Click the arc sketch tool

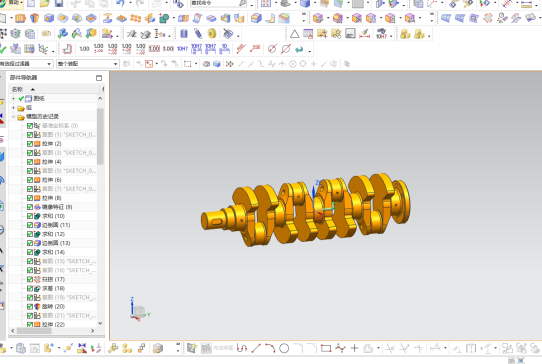(270, 348)
